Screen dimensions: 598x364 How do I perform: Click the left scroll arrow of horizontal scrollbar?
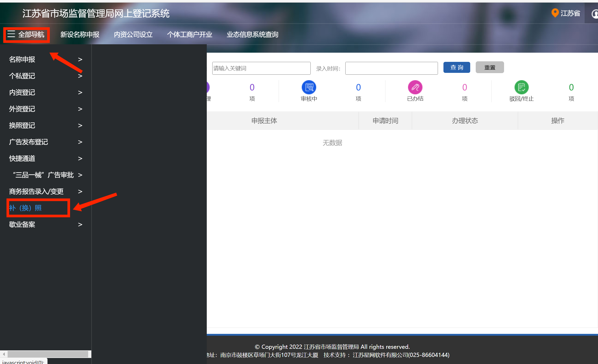(x=4, y=354)
